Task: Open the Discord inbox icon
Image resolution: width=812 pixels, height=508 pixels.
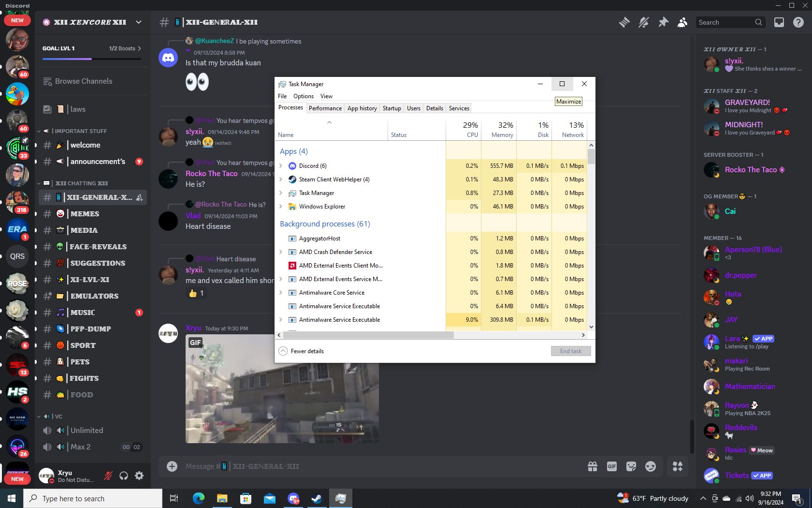Action: (x=779, y=22)
